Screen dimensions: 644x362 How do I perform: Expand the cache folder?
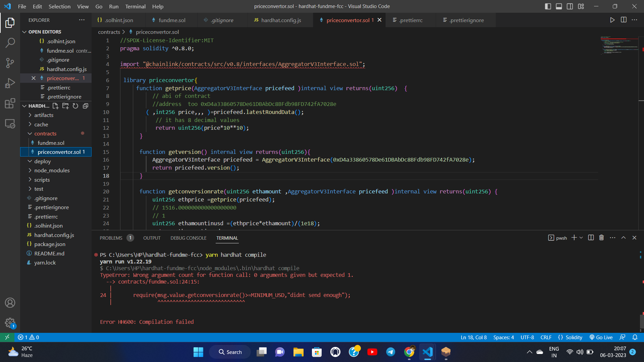point(41,124)
